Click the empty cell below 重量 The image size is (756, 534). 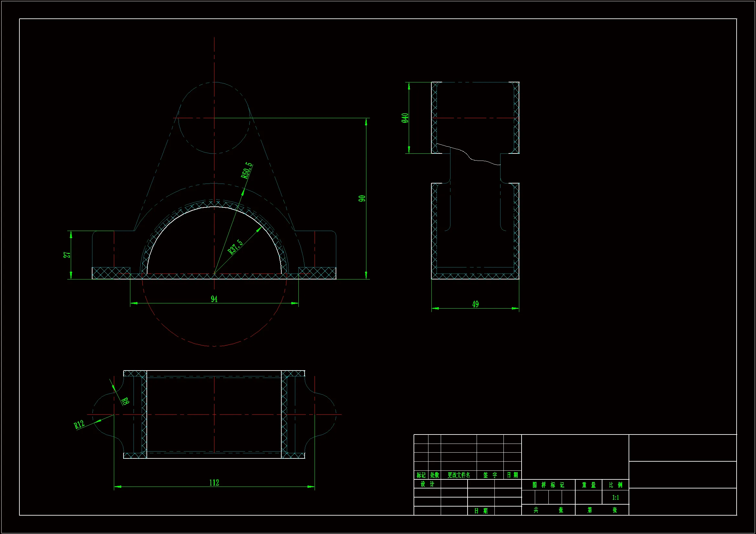(589, 497)
